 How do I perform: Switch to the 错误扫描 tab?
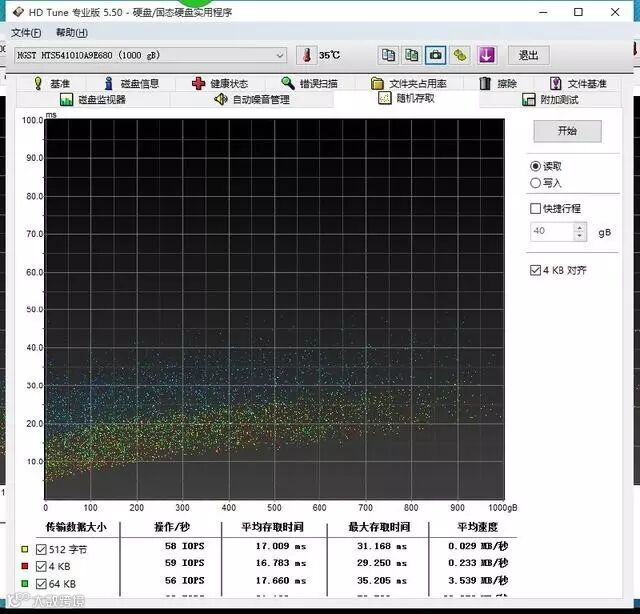point(310,84)
